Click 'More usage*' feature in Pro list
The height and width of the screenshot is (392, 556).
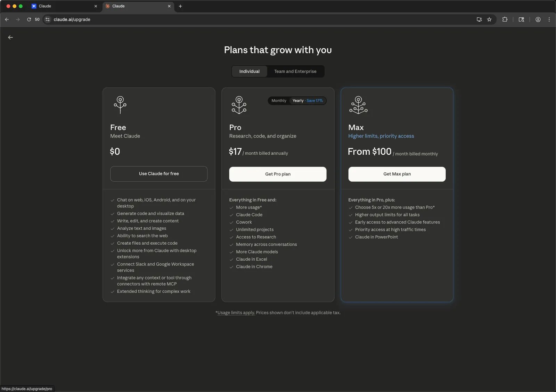point(249,207)
